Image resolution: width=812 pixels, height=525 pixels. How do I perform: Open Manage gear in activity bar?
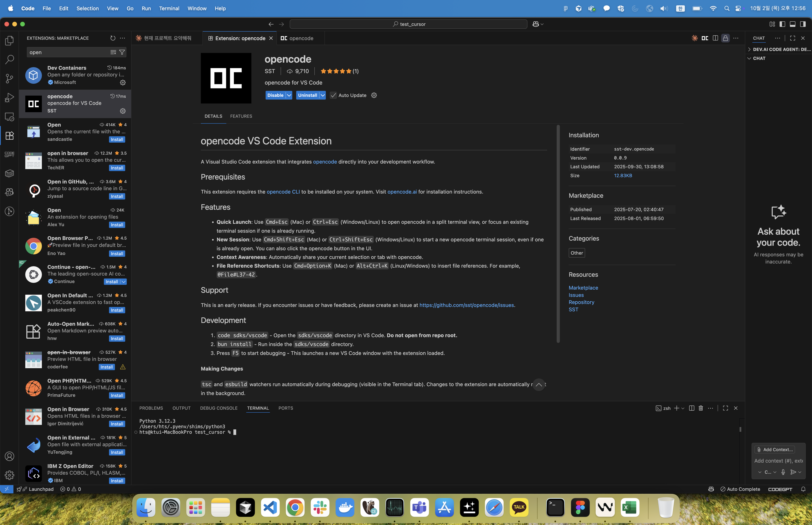(x=9, y=475)
